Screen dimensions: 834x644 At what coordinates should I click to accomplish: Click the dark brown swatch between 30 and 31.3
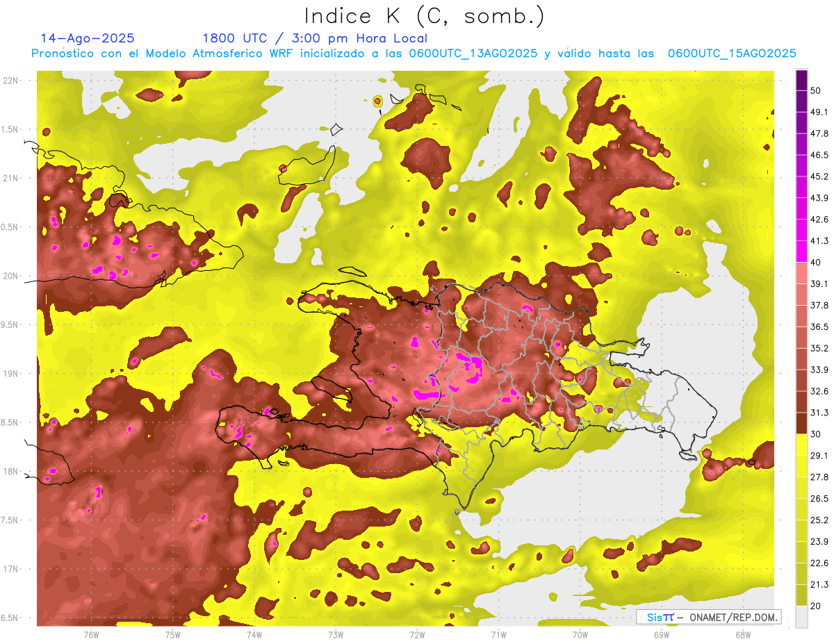coord(801,424)
